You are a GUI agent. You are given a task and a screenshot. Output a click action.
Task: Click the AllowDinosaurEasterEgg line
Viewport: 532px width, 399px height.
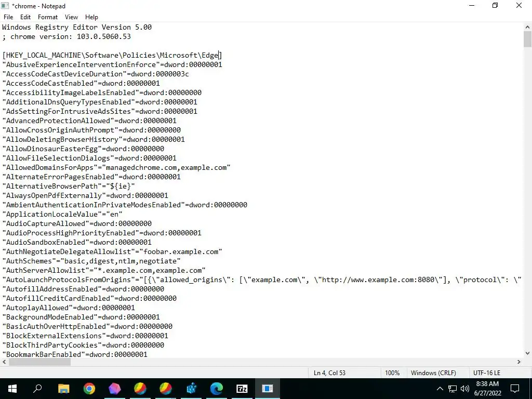[83, 149]
